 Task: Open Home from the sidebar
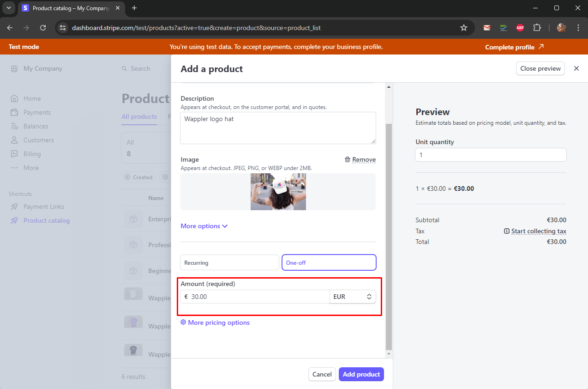tap(32, 98)
